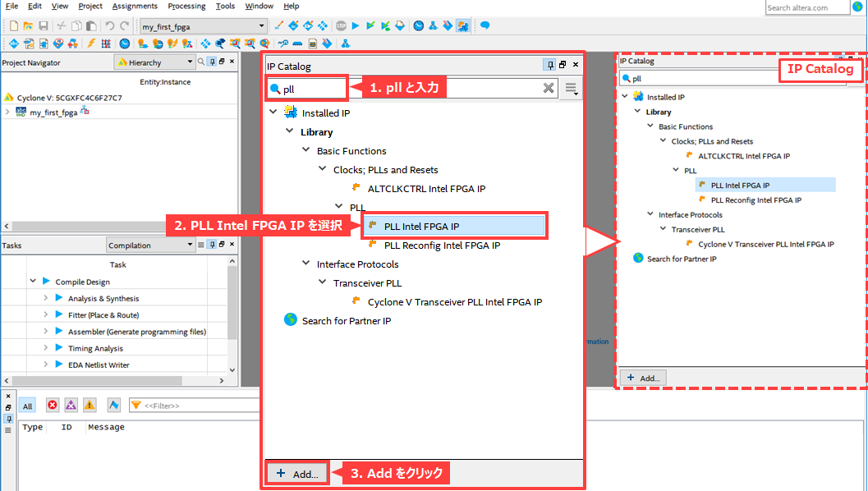The height and width of the screenshot is (491, 868).
Task: Open IP Catalog hamburger options menu
Action: pos(571,89)
